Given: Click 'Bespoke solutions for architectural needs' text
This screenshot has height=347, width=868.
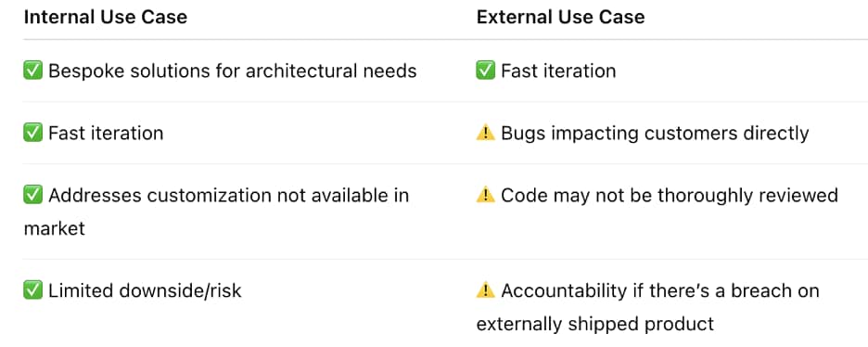Looking at the screenshot, I should coord(233,71).
